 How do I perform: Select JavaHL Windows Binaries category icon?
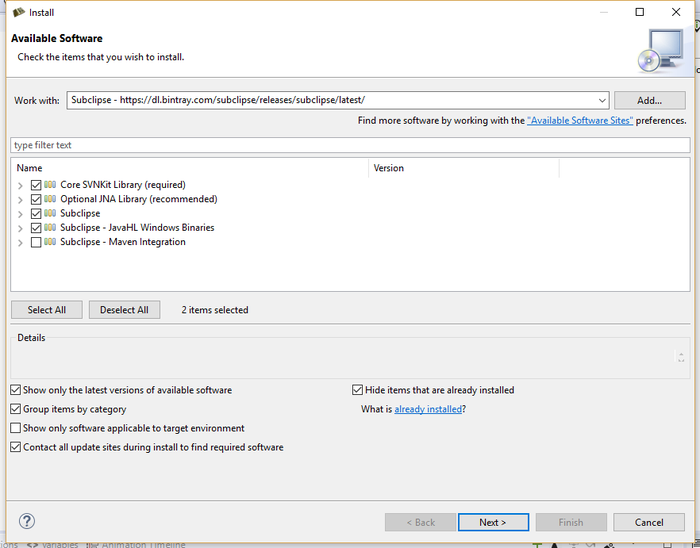50,227
